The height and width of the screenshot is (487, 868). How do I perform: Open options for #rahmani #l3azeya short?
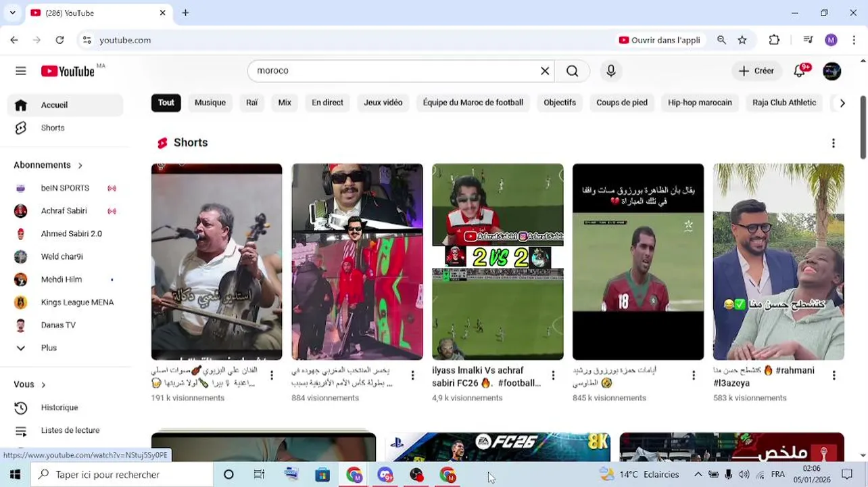point(834,375)
